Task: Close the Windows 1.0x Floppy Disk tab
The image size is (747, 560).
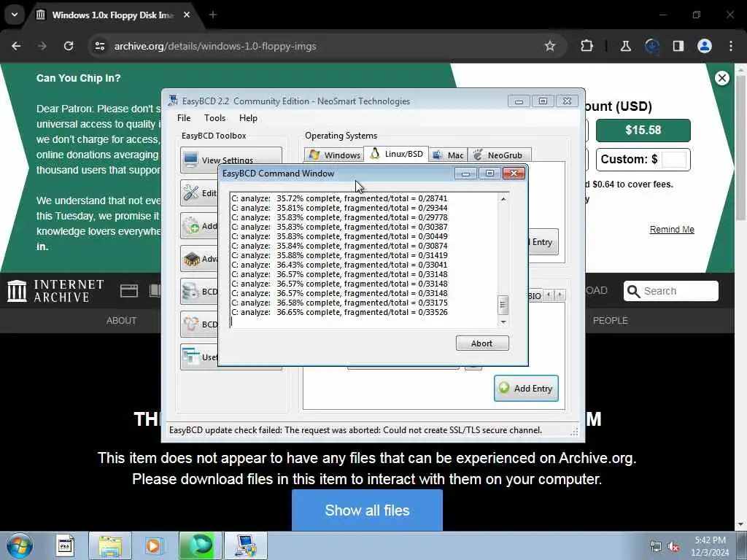Action: 187,15
